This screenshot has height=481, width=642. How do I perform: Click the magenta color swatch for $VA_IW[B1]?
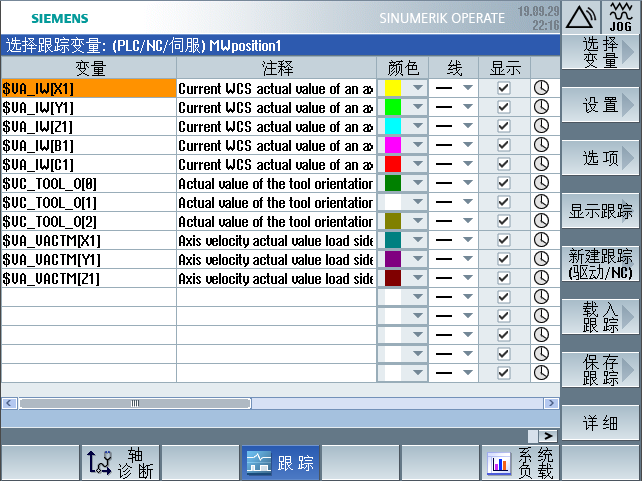pos(393,145)
